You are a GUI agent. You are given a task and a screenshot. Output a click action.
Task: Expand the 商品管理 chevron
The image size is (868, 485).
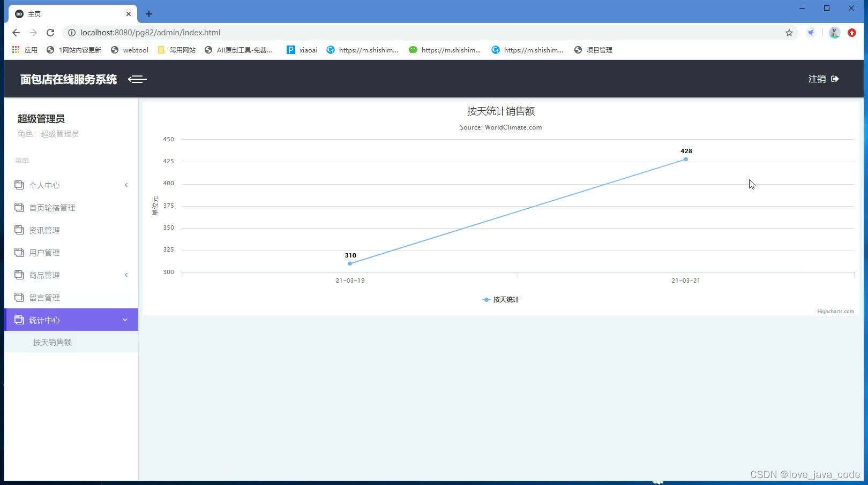[x=126, y=275]
